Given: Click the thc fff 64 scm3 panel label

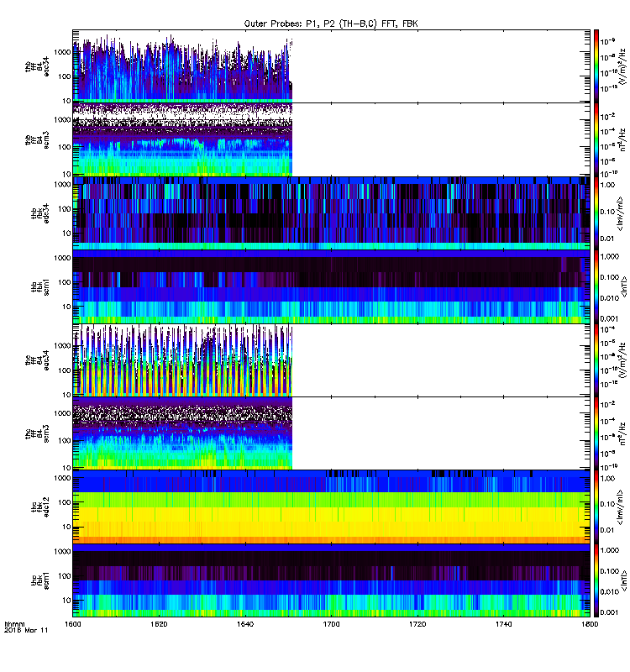Looking at the screenshot, I should [37, 433].
